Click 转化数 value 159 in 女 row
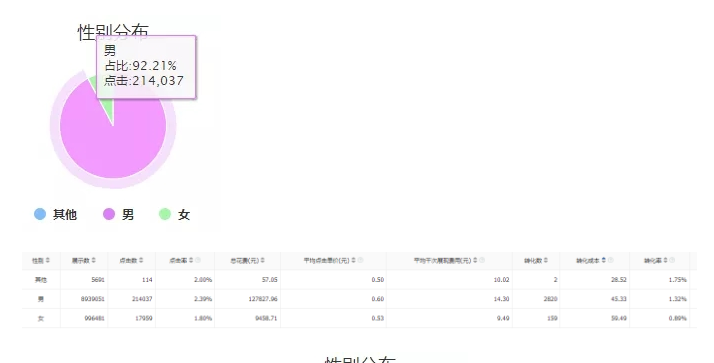 point(552,318)
